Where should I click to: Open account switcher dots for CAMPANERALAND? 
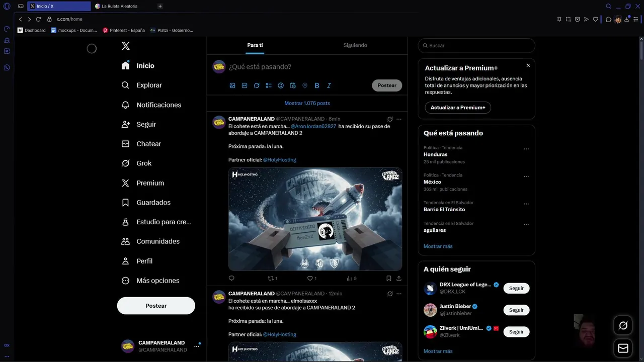pyautogui.click(x=197, y=346)
